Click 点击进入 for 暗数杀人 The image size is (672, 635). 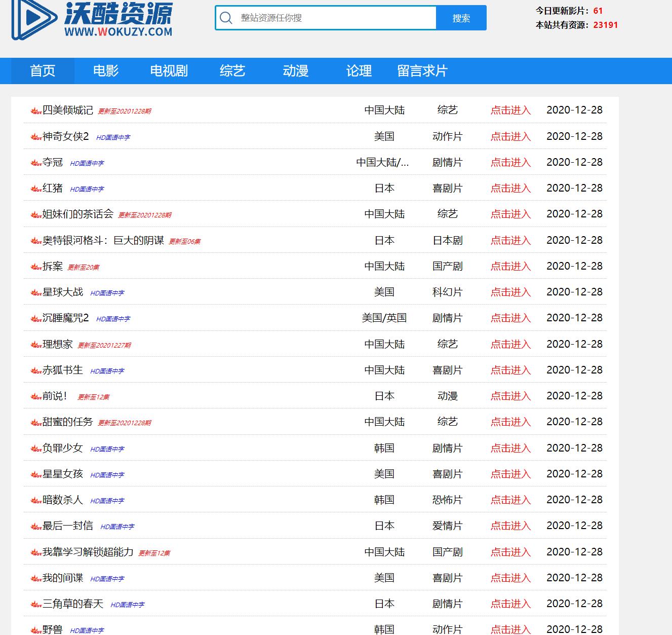[x=510, y=500]
